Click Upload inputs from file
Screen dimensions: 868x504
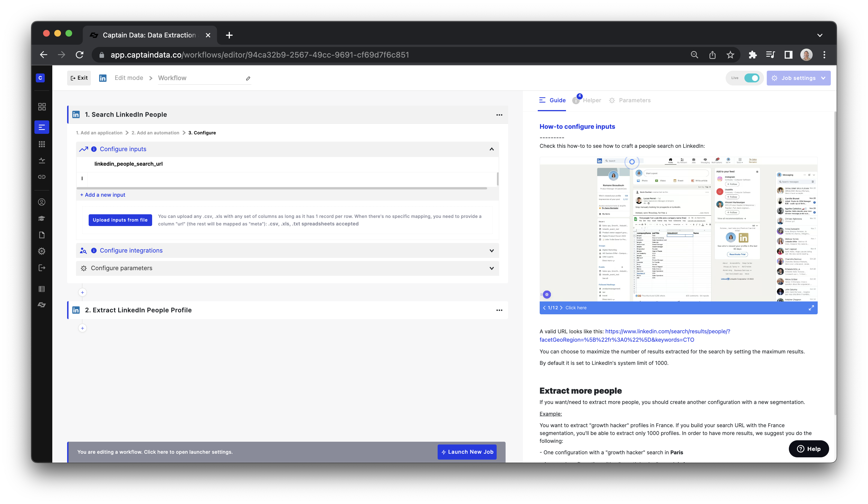[120, 220]
